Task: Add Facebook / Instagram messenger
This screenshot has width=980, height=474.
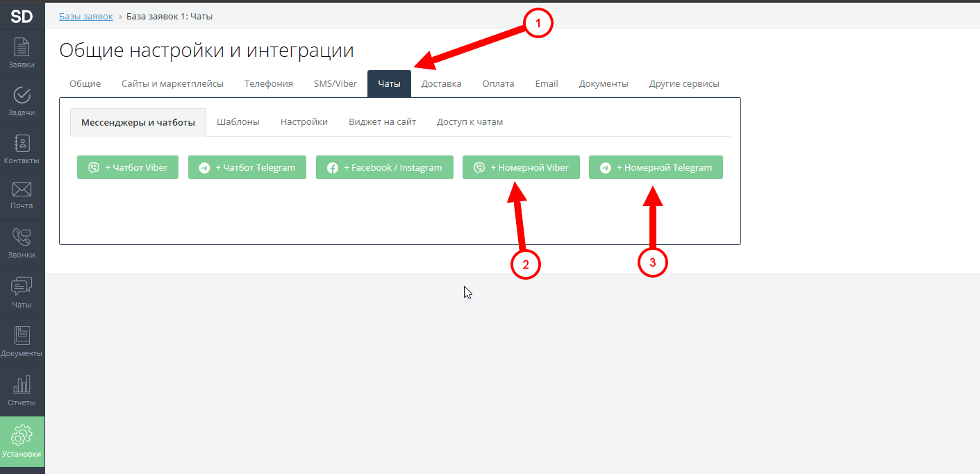Action: pos(385,167)
